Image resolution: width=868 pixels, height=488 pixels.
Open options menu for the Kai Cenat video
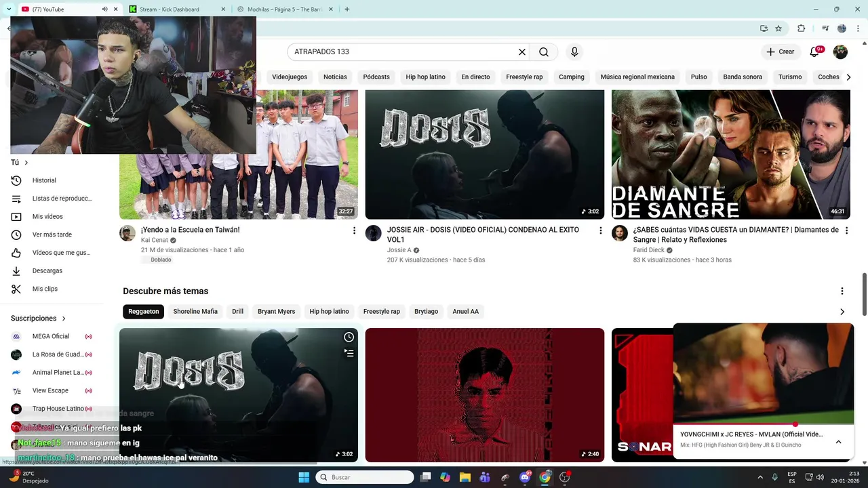tap(354, 231)
